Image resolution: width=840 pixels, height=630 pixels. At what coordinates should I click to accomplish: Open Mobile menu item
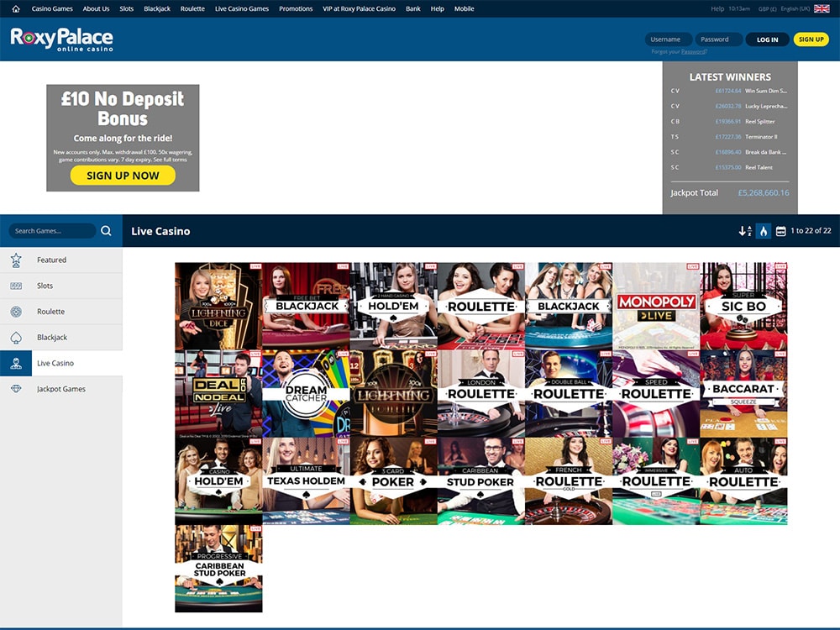pyautogui.click(x=464, y=8)
